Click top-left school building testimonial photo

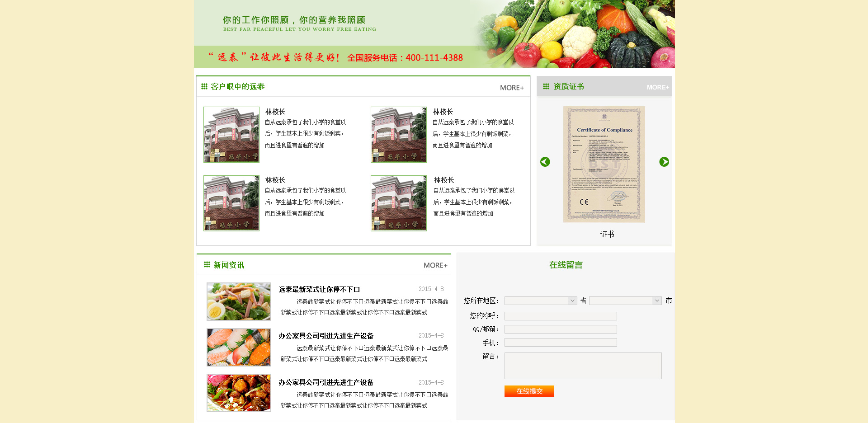pyautogui.click(x=231, y=135)
